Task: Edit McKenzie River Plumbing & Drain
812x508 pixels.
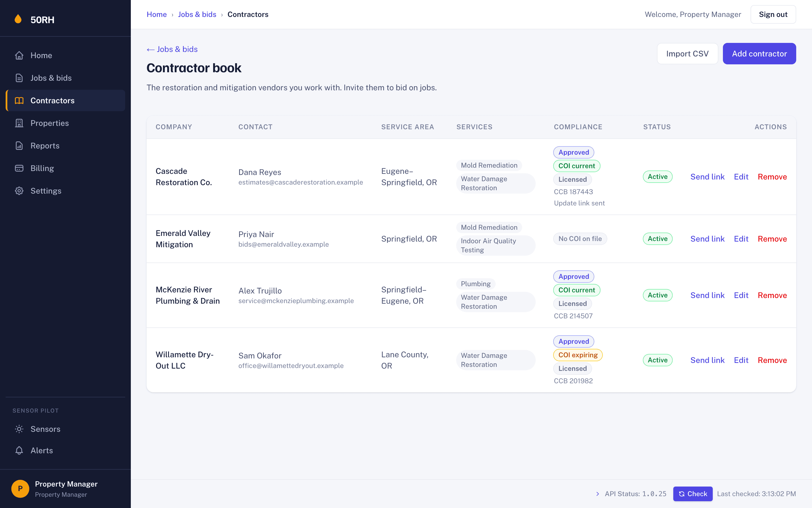Action: [x=741, y=295]
